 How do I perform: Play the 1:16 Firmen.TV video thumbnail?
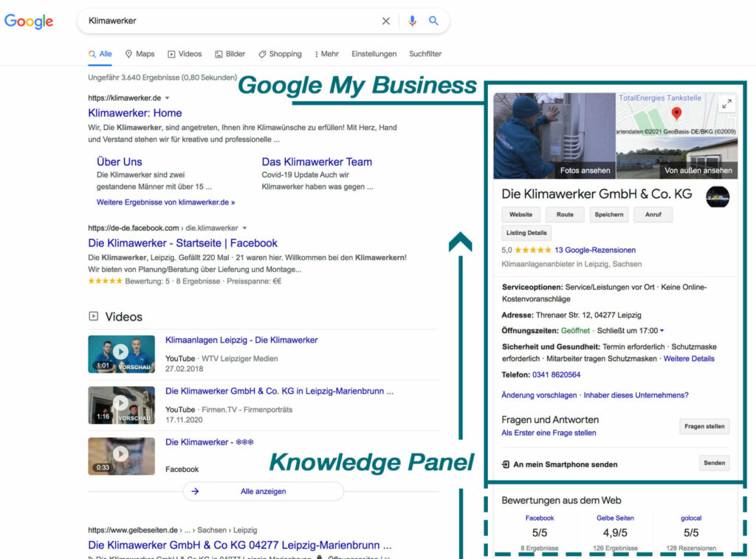click(x=122, y=405)
